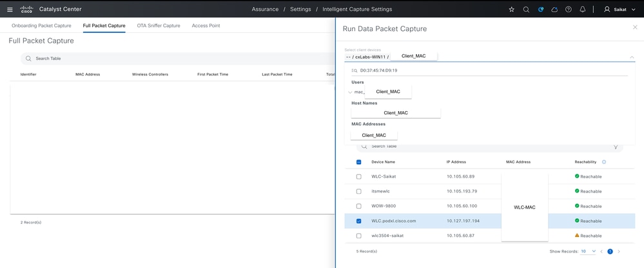Select the Full Packet Capture tab

[x=104, y=26]
